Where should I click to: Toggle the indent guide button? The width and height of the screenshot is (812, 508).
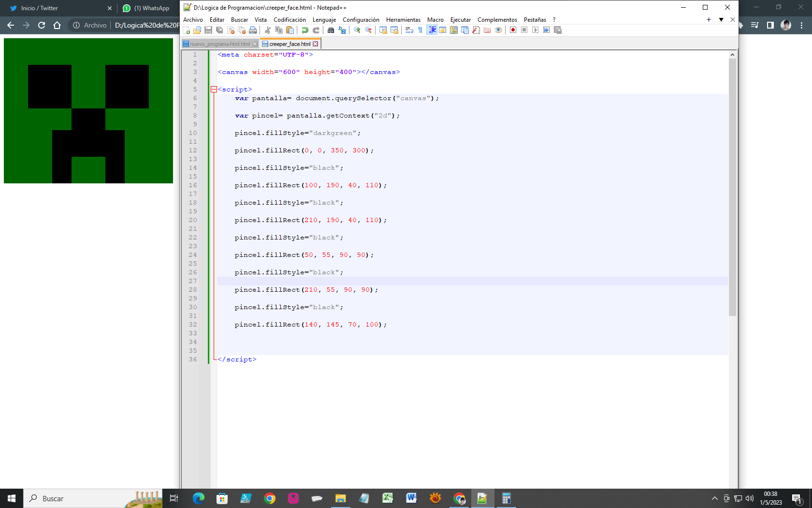[x=432, y=30]
